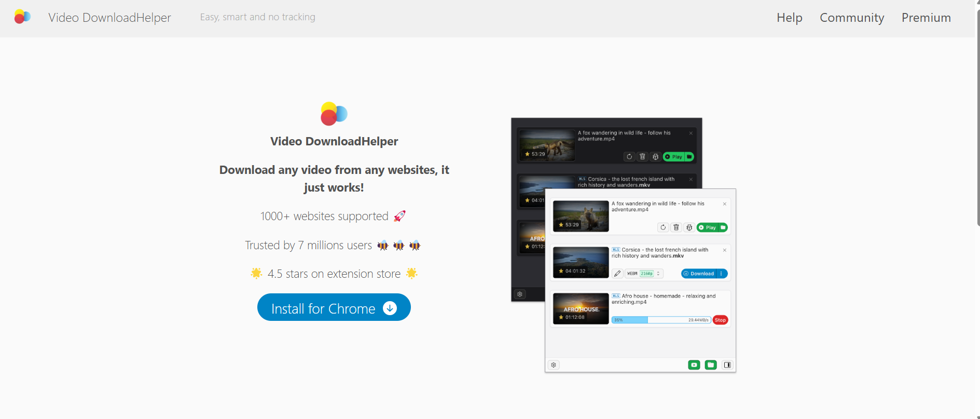Open the Help menu item
This screenshot has height=419, width=980.
789,18
